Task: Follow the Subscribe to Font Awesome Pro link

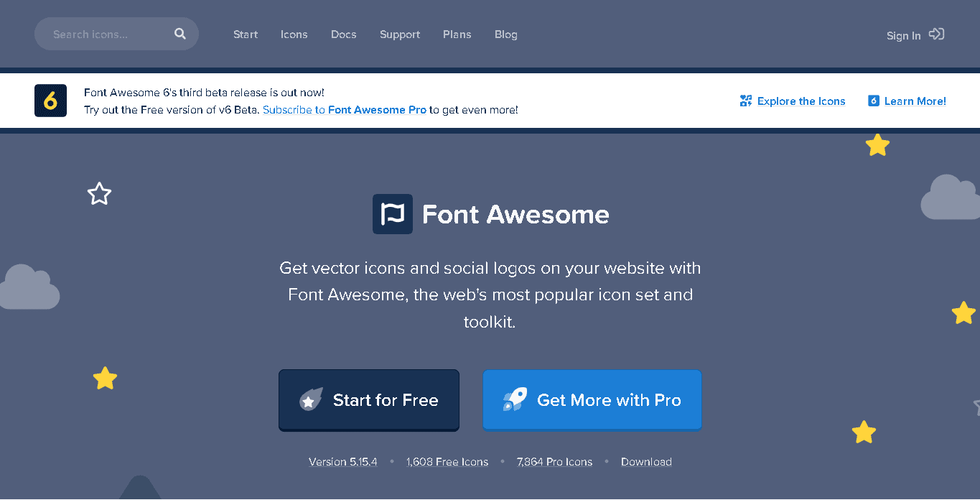Action: pos(345,110)
